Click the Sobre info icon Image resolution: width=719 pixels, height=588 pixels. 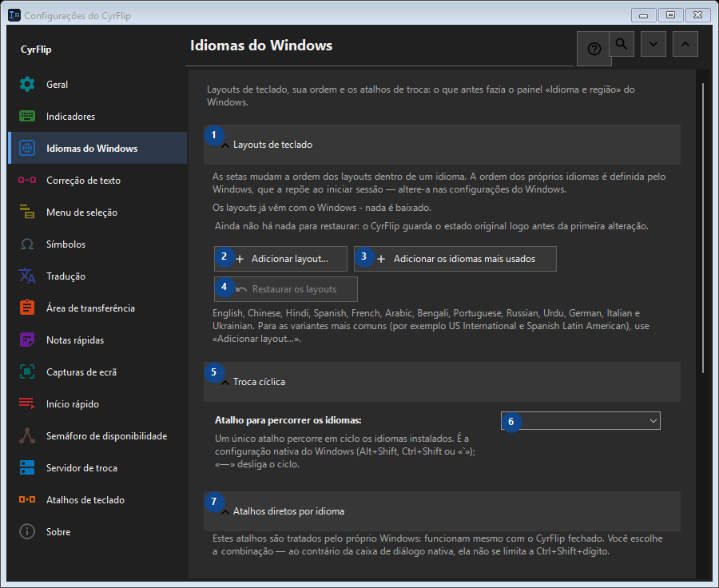click(27, 531)
